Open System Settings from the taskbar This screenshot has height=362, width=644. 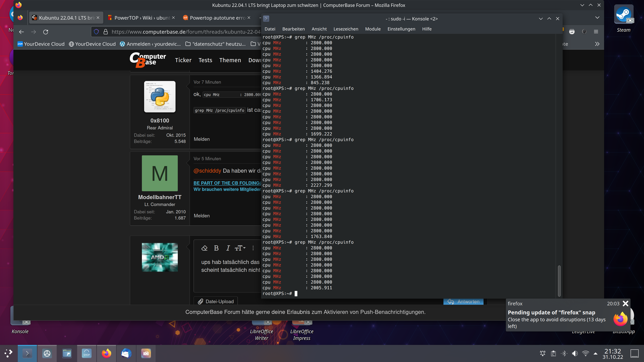[47, 353]
